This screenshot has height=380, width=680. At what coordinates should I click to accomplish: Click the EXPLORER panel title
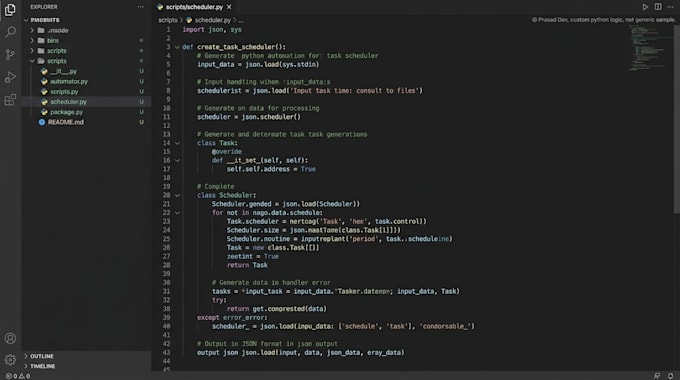coord(44,7)
